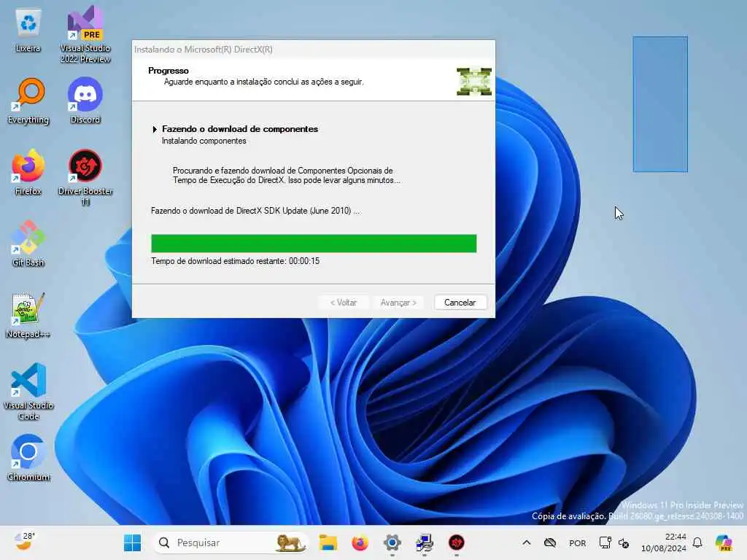Open Copilot Preview icon in taskbar
Viewport: 747px width, 560px height.
click(724, 542)
